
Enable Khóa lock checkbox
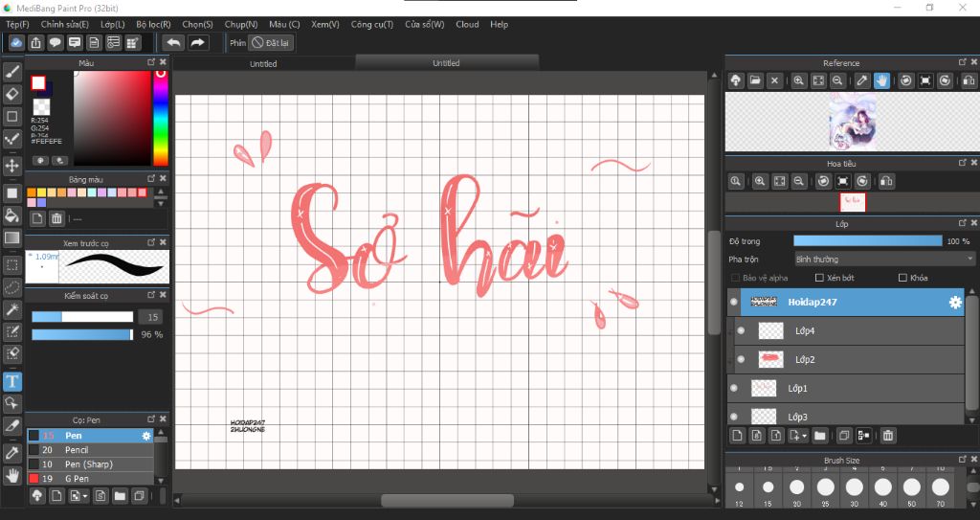tap(902, 278)
